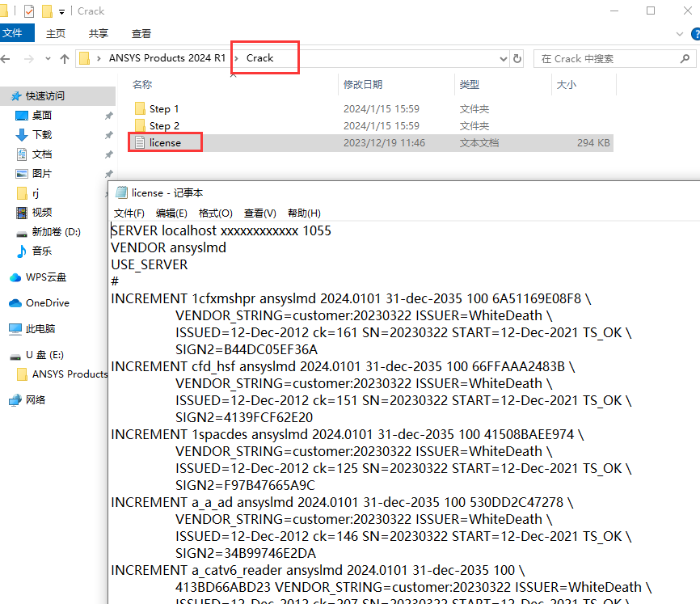Switch to the 共享 ribbon tab
The width and height of the screenshot is (700, 604).
(x=99, y=33)
